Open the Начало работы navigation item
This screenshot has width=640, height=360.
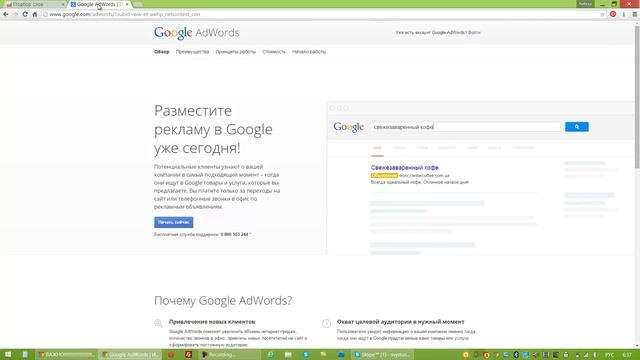pyautogui.click(x=309, y=52)
